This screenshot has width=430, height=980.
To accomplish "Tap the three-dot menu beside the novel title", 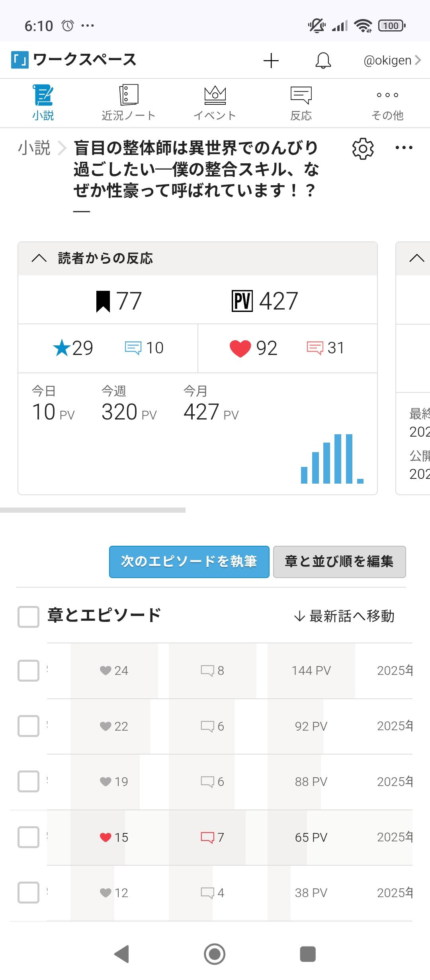I will (x=404, y=148).
